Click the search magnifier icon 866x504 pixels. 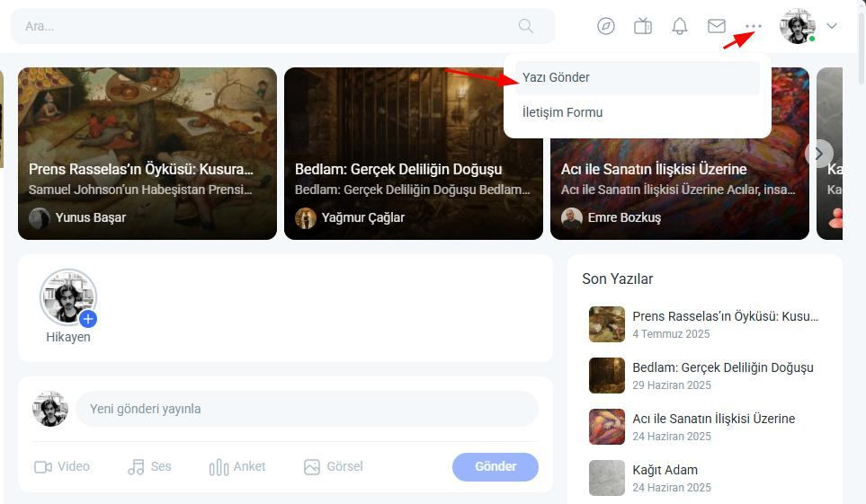point(526,26)
